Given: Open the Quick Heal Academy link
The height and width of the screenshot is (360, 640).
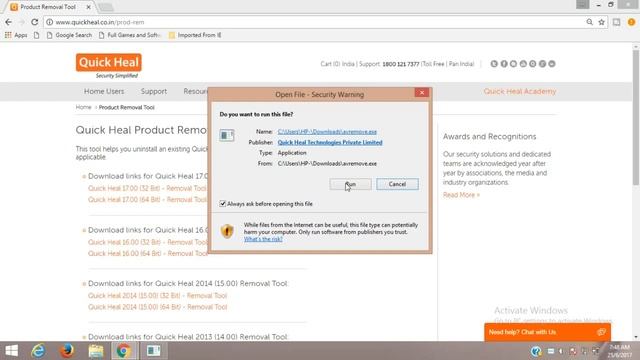Looking at the screenshot, I should [x=520, y=91].
